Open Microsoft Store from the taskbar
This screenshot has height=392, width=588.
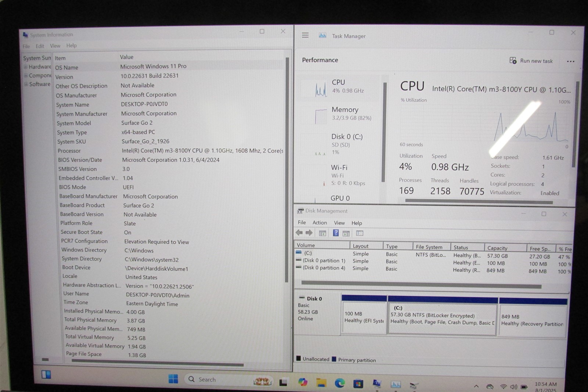tap(358, 384)
